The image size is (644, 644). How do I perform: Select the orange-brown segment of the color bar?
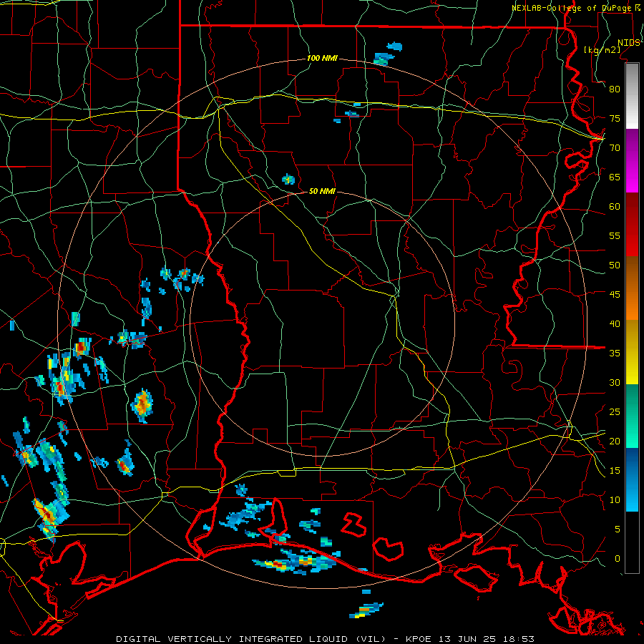(632, 288)
